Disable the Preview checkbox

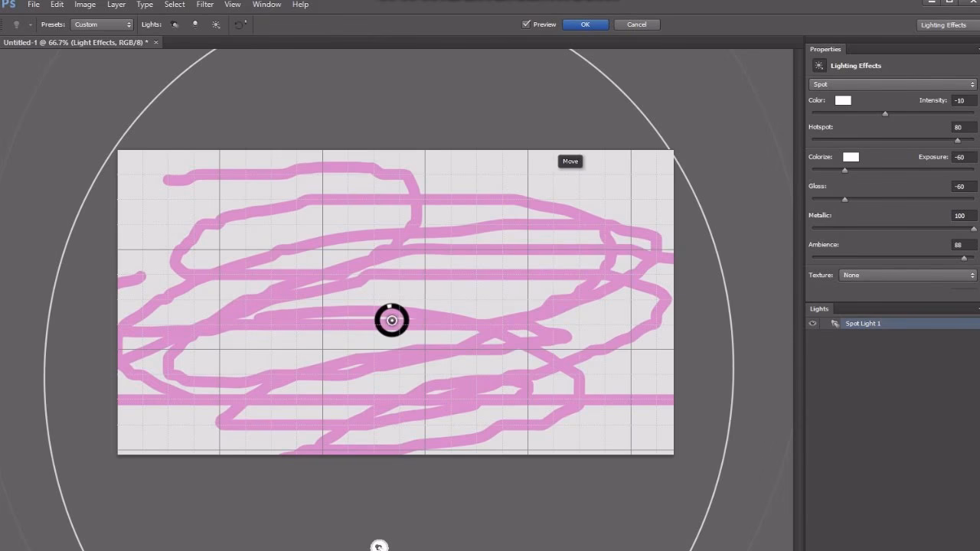(x=525, y=24)
